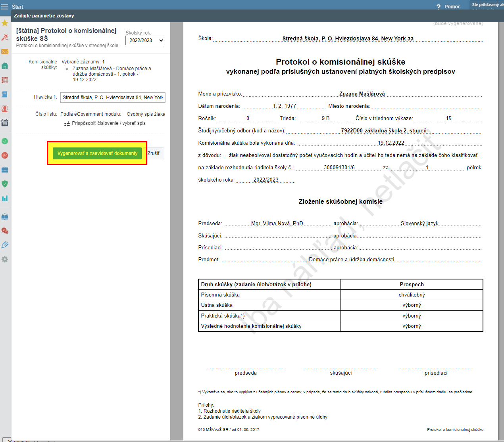Open the Pomoc help menu
The height and width of the screenshot is (442, 504).
pyautogui.click(x=448, y=7)
